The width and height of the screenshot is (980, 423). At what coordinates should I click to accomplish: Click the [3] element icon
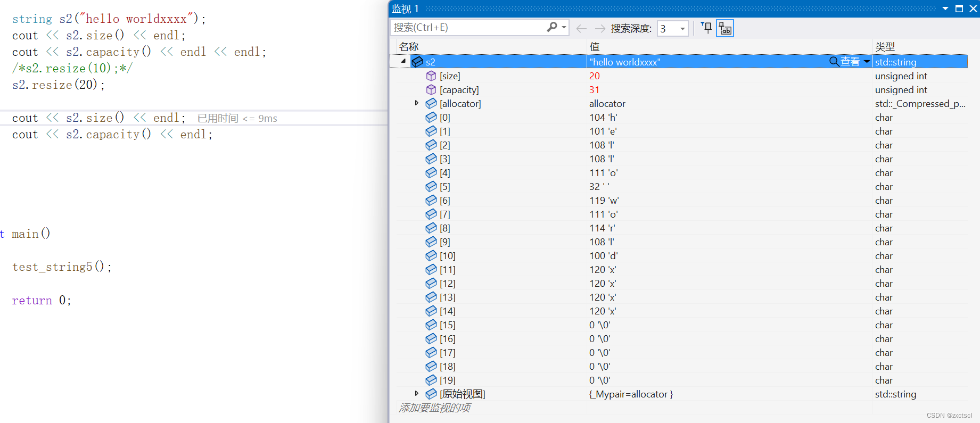coord(431,159)
